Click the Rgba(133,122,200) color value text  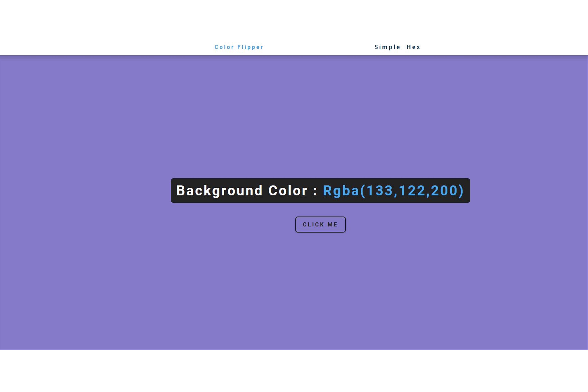[x=393, y=191]
